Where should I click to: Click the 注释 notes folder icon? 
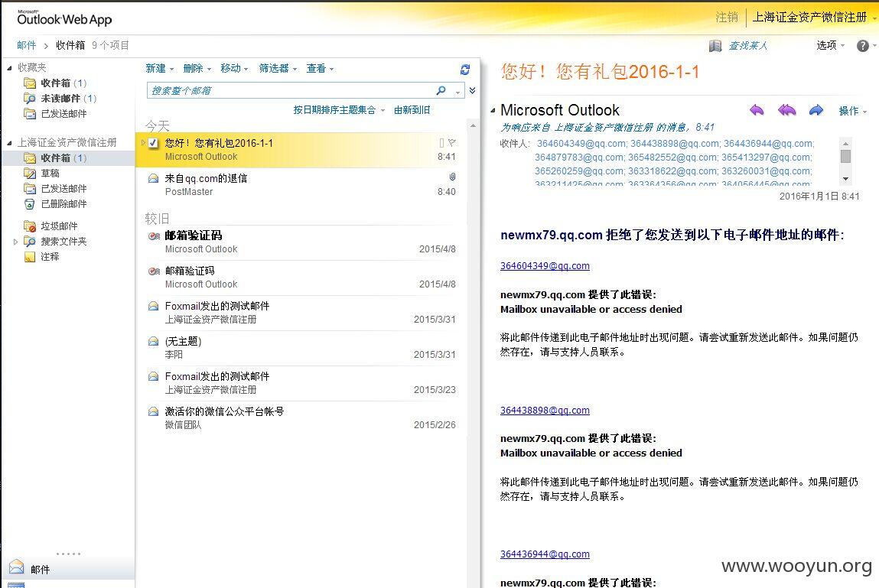point(30,257)
